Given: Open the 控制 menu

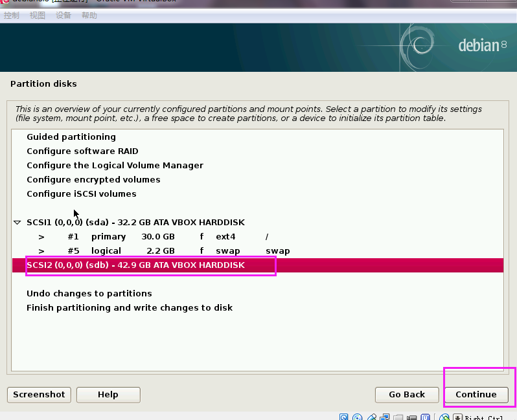Looking at the screenshot, I should [x=12, y=16].
